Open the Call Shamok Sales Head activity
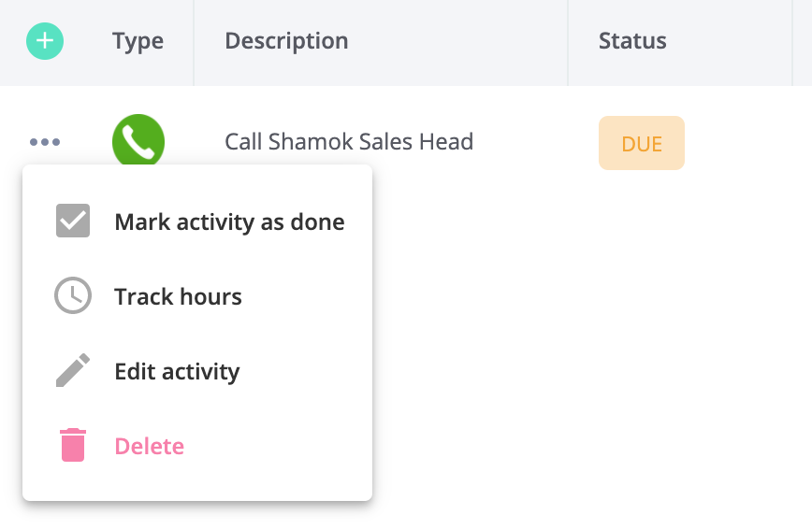The image size is (812, 529). point(349,141)
